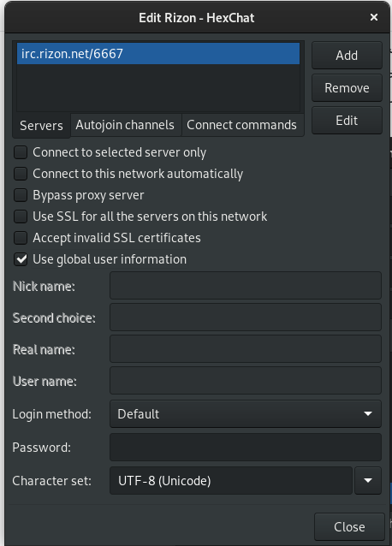Switch to the Autojoin channels tab
The image size is (392, 546).
click(x=125, y=125)
